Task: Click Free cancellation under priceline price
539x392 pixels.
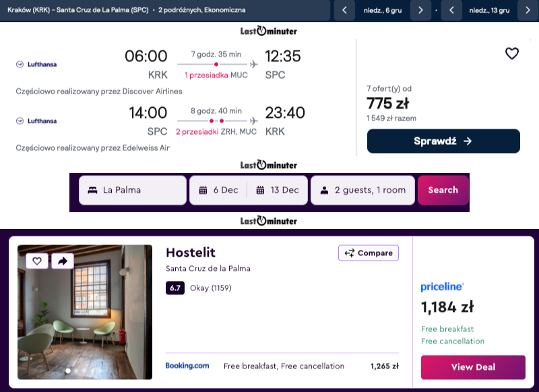Action: point(453,341)
